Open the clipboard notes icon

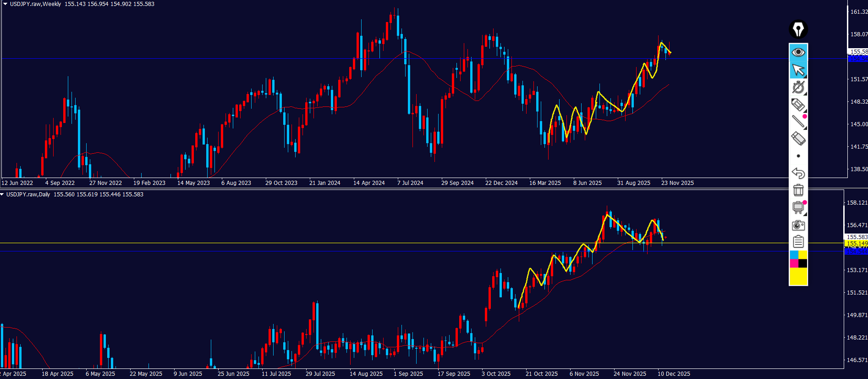798,241
